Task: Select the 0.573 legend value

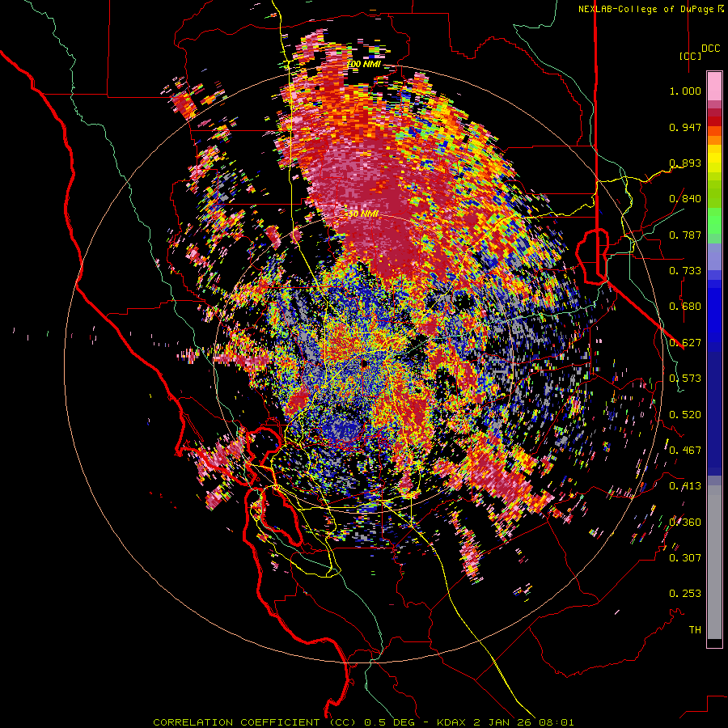Action: [685, 379]
